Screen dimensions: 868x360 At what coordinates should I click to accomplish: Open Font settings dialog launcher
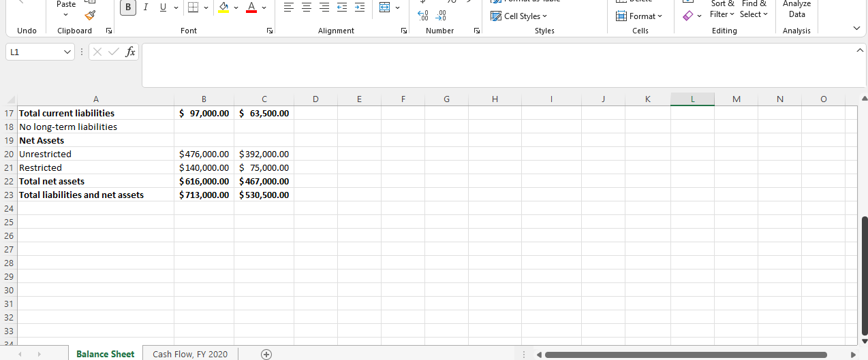pyautogui.click(x=270, y=31)
